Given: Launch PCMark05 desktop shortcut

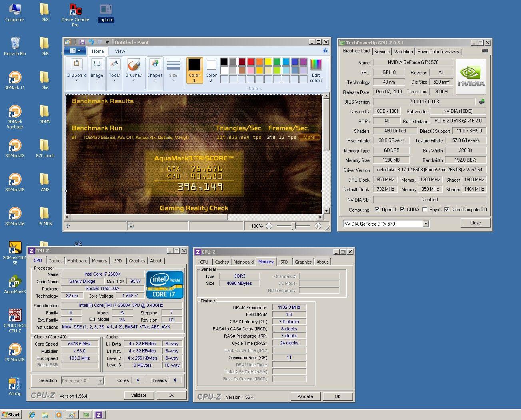Looking at the screenshot, I should click(x=15, y=352).
